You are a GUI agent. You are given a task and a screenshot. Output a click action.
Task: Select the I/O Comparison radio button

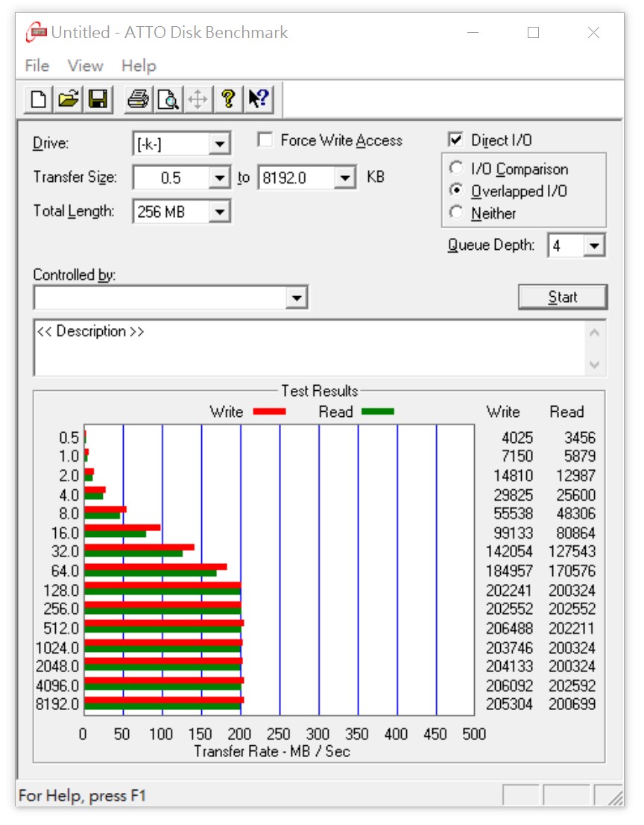[x=456, y=168]
